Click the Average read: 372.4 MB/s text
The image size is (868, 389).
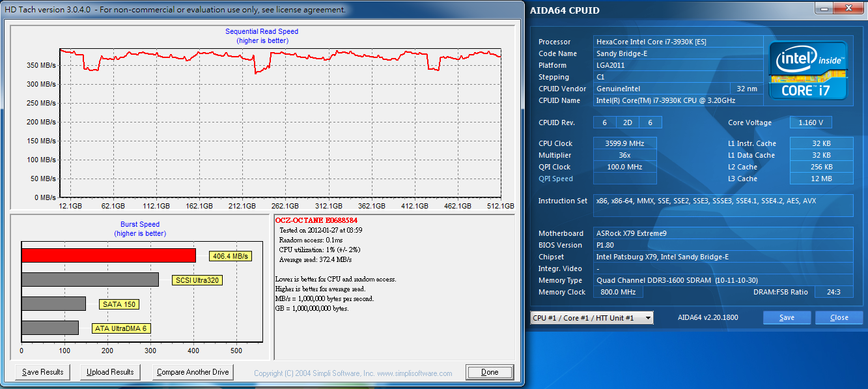(x=315, y=259)
